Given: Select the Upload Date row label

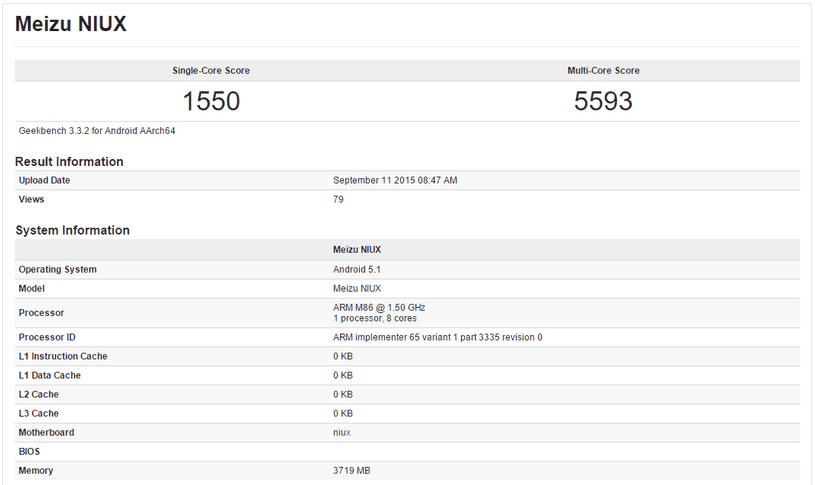Looking at the screenshot, I should coord(44,180).
